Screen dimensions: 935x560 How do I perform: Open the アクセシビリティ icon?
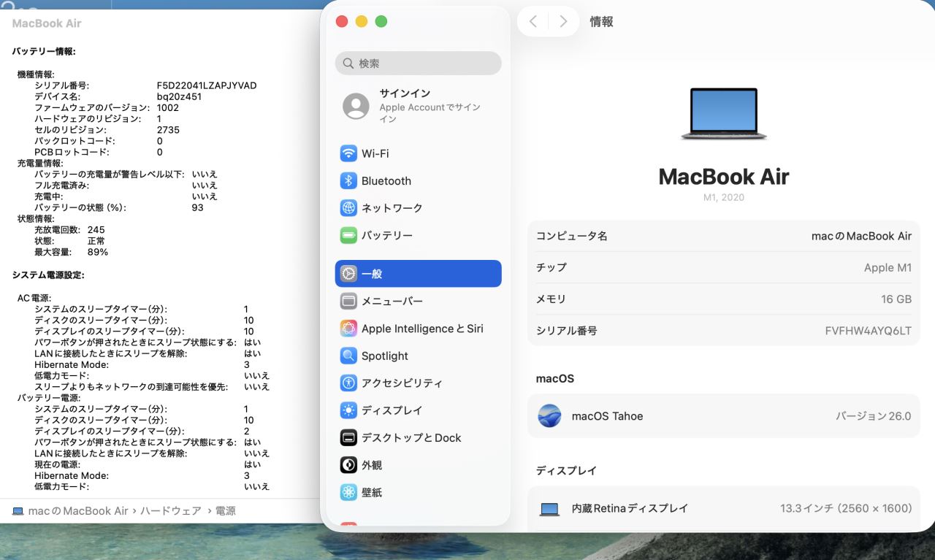348,383
